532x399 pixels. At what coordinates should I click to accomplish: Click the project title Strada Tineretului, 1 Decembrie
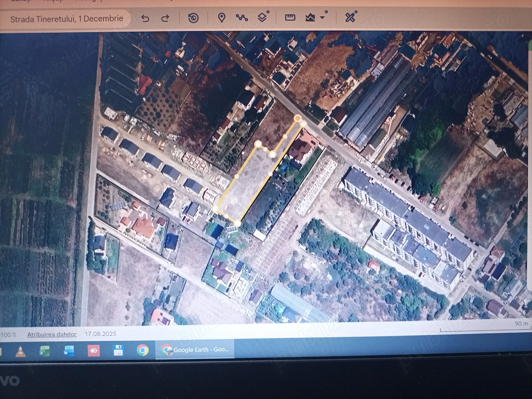(67, 19)
